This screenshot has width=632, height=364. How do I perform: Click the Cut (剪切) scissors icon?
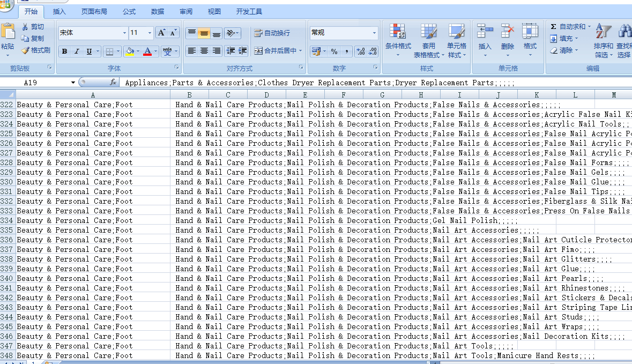(x=26, y=27)
